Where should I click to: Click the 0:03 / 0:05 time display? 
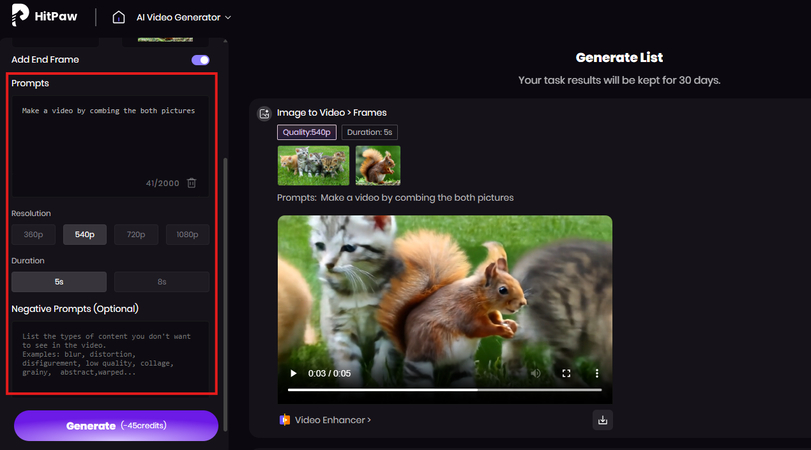(x=329, y=373)
